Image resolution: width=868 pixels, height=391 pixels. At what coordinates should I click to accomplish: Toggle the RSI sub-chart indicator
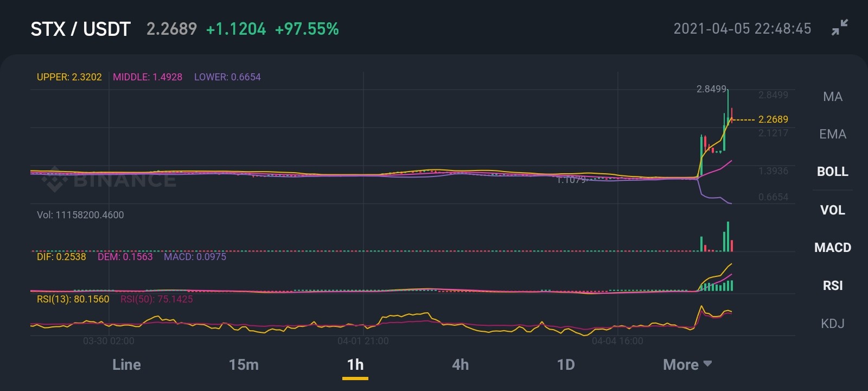click(x=833, y=286)
